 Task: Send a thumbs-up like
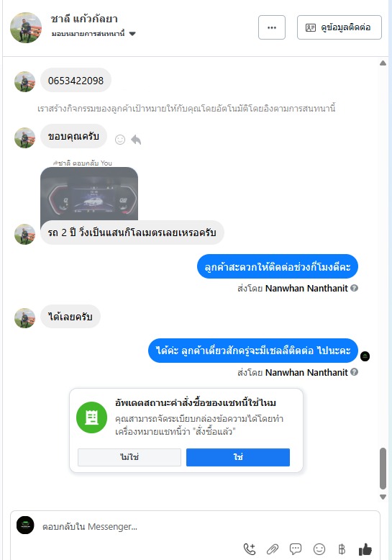(x=365, y=549)
